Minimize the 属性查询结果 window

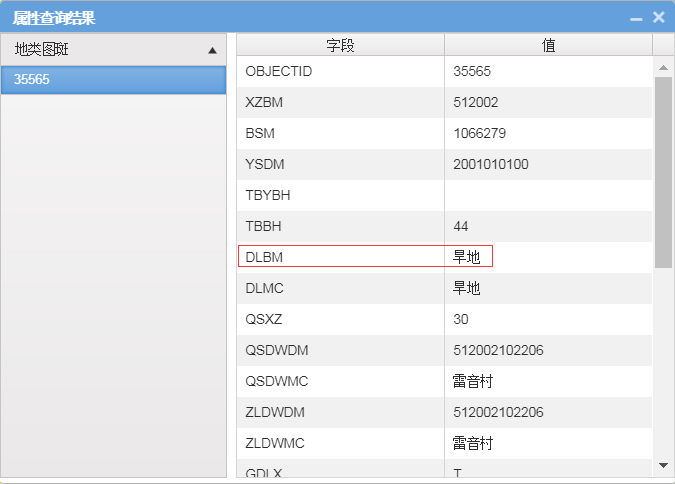(x=636, y=19)
